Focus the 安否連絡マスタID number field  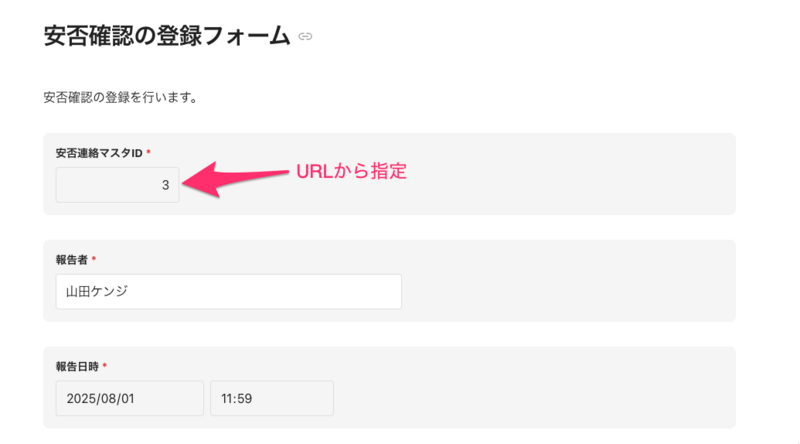[x=118, y=185]
